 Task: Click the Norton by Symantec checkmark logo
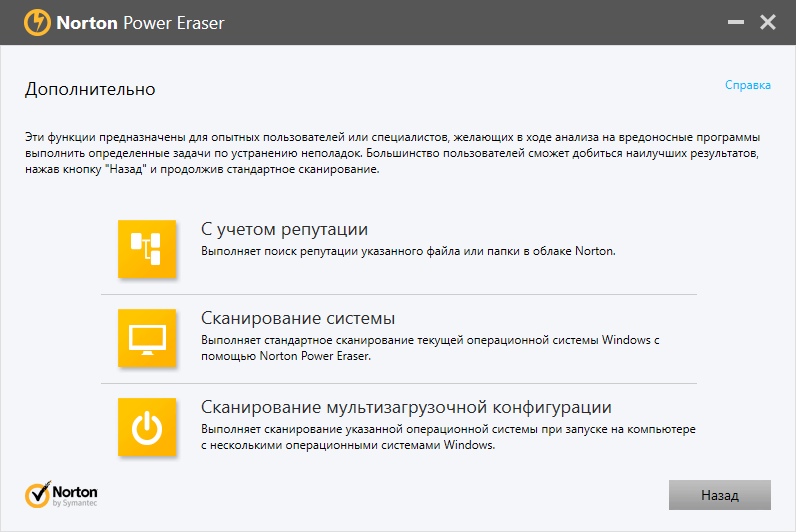point(61,494)
